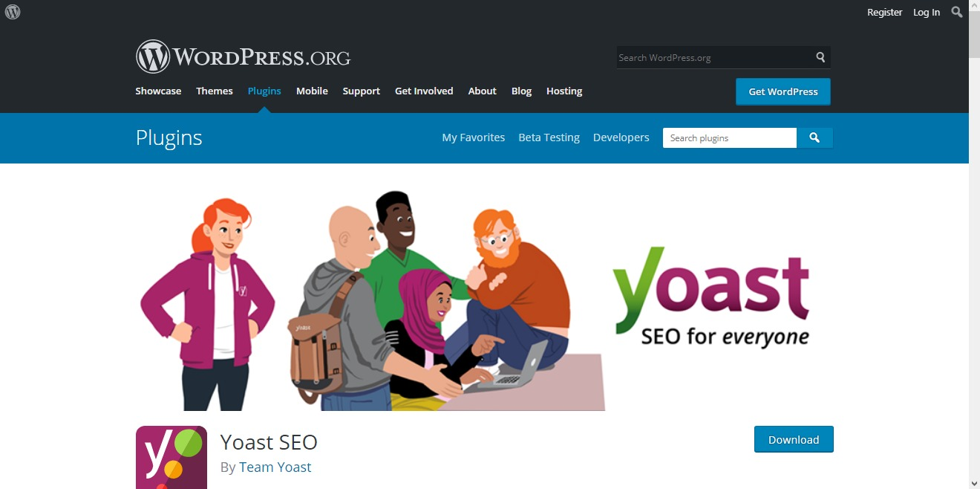The height and width of the screenshot is (489, 980).
Task: Click the Yoast SEO plugin icon
Action: pyautogui.click(x=171, y=457)
